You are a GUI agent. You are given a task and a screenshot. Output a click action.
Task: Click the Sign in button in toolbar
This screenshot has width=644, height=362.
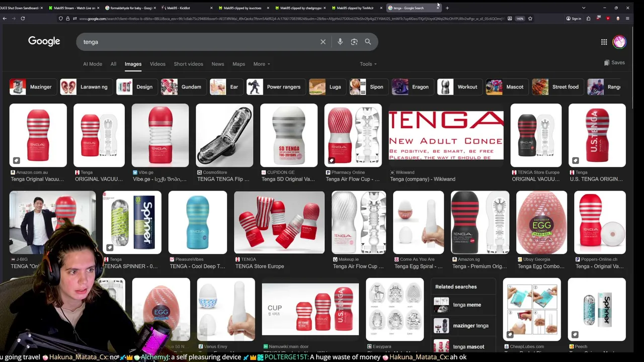(574, 19)
